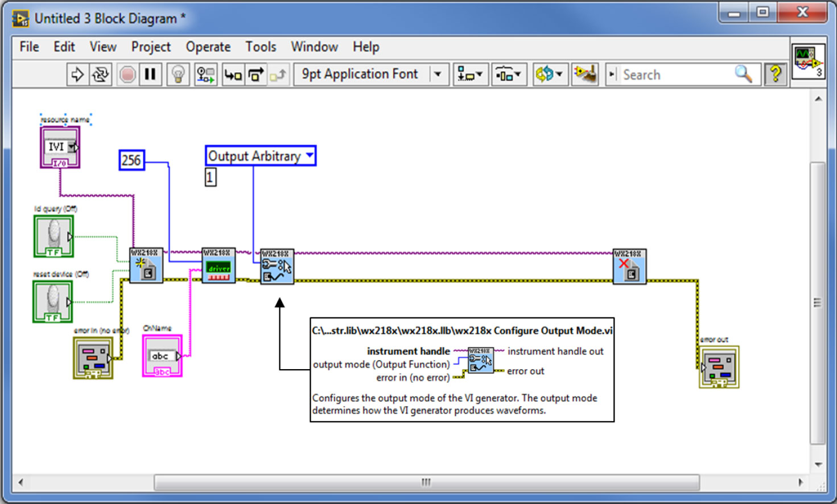Click the Context Help question mark

tap(775, 75)
